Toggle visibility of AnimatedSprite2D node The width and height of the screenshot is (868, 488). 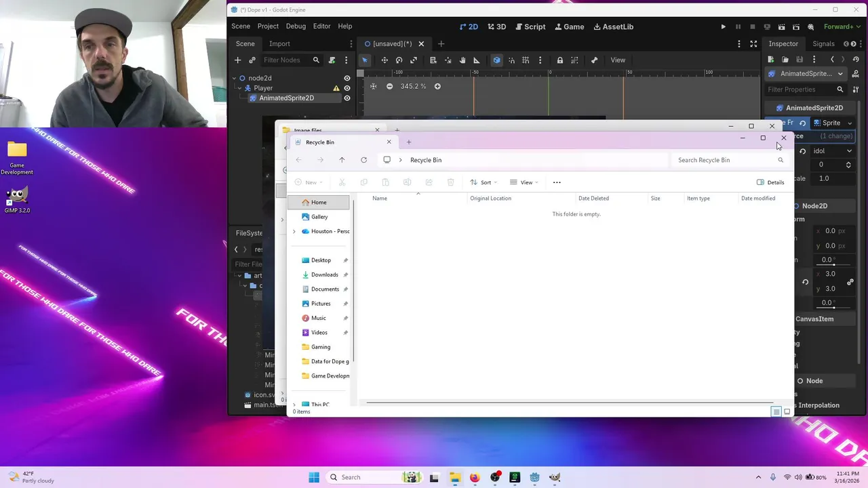347,98
